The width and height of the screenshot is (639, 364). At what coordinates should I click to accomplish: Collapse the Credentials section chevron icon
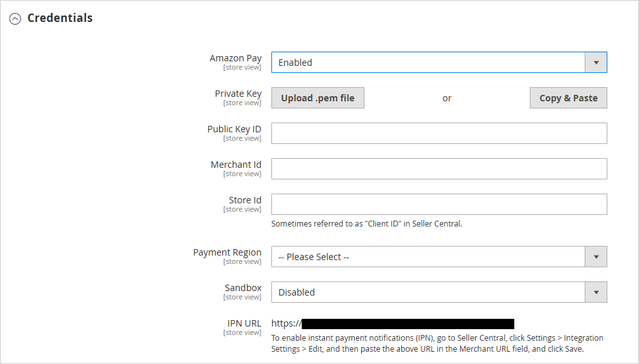(x=15, y=19)
